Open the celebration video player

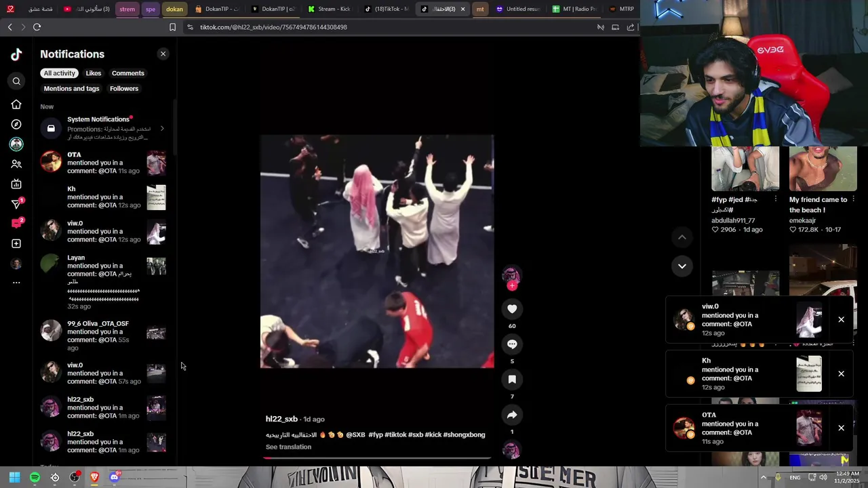click(x=377, y=251)
